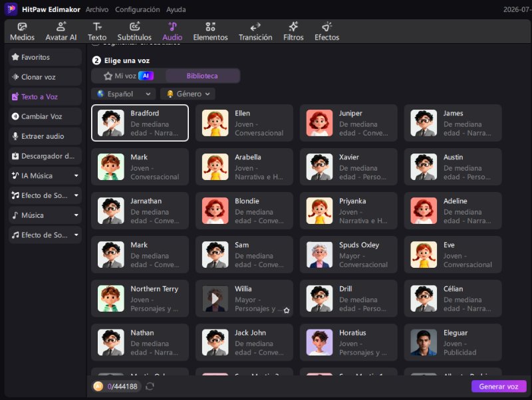The height and width of the screenshot is (400, 532).
Task: Choose the Célian voice
Action: [x=453, y=298]
